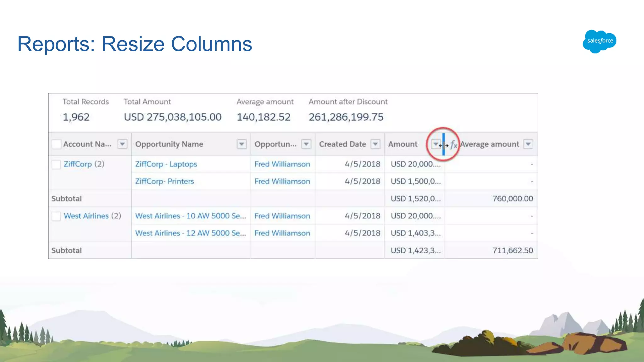Click the subtotal value 760,000.00
This screenshot has width=644, height=362.
513,199
